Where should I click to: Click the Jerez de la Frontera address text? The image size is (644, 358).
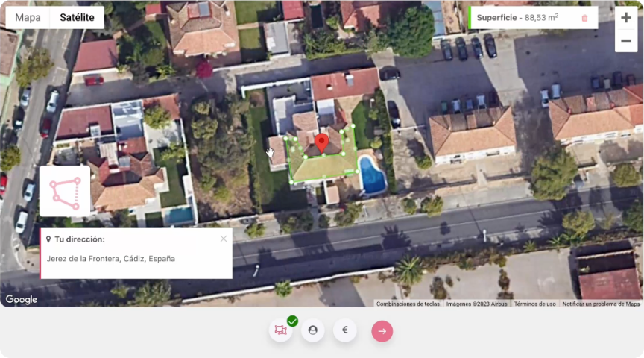(x=111, y=259)
